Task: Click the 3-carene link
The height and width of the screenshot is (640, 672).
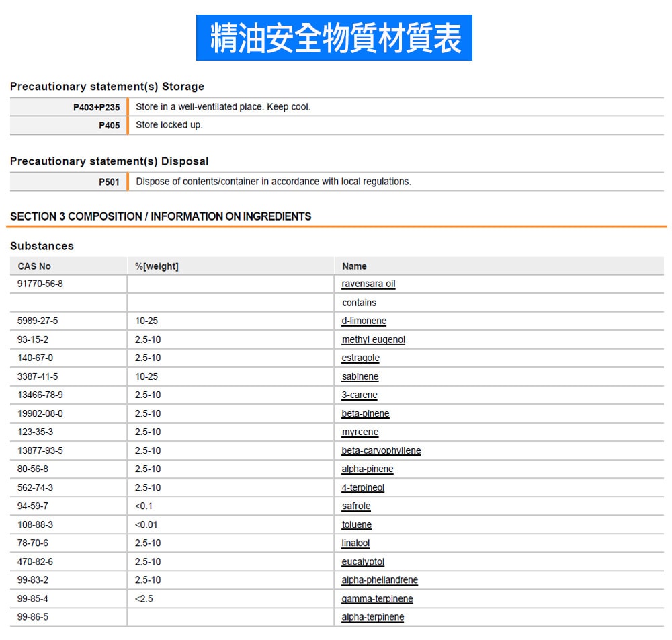Action: (360, 395)
